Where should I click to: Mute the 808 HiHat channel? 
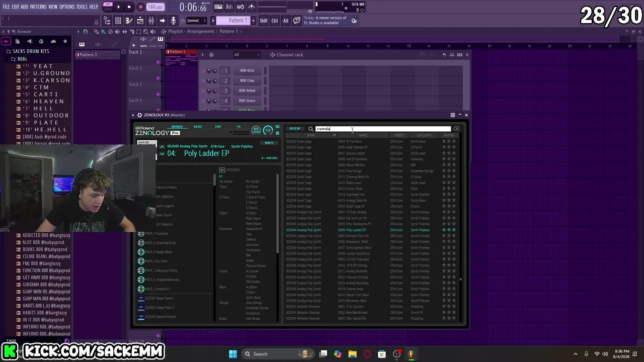tap(203, 90)
